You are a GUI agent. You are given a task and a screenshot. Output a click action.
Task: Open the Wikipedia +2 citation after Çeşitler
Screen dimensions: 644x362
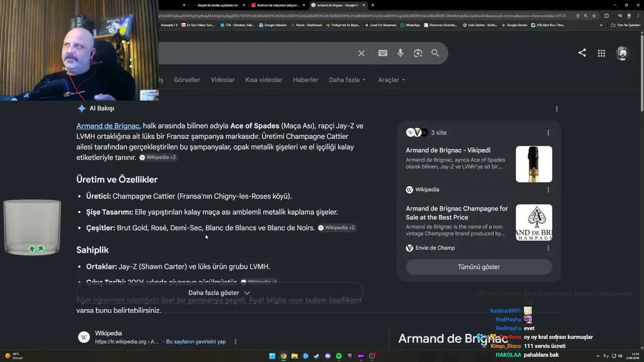336,228
